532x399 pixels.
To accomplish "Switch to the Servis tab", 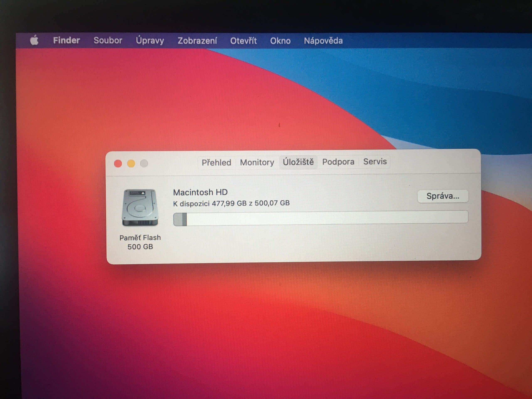I will coord(375,161).
